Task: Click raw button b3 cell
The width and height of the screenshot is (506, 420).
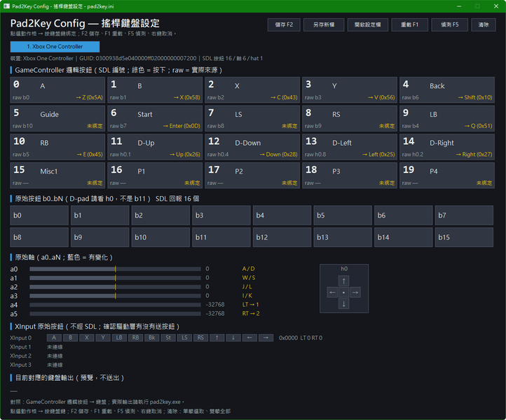Action: tap(221, 216)
